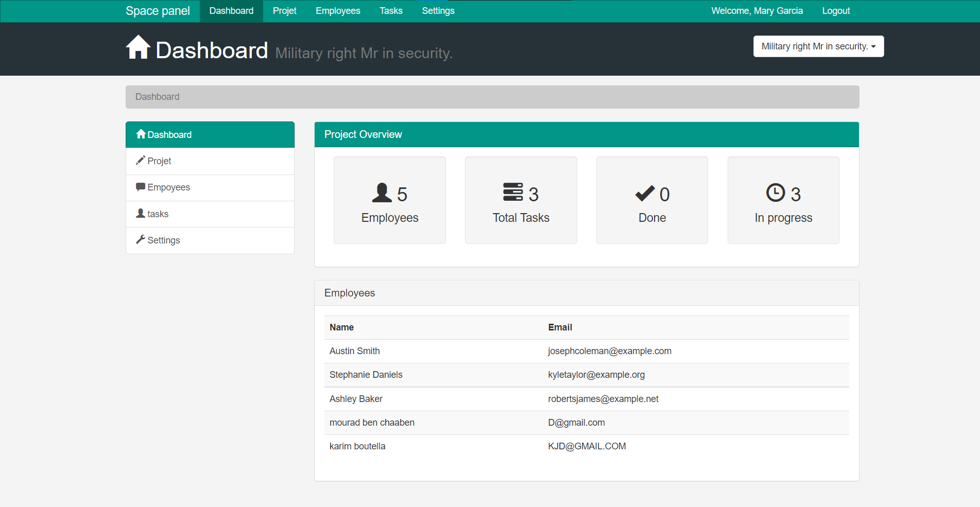The height and width of the screenshot is (507, 980).
Task: Open the project selector dropdown
Action: [x=818, y=46]
